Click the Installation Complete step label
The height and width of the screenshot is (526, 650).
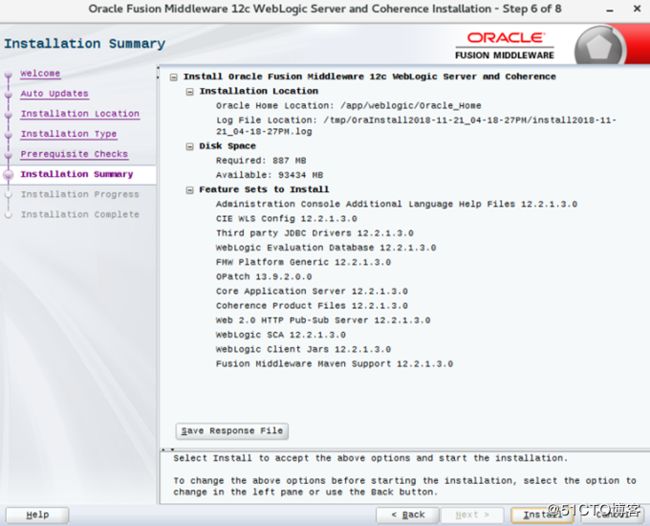coord(80,215)
